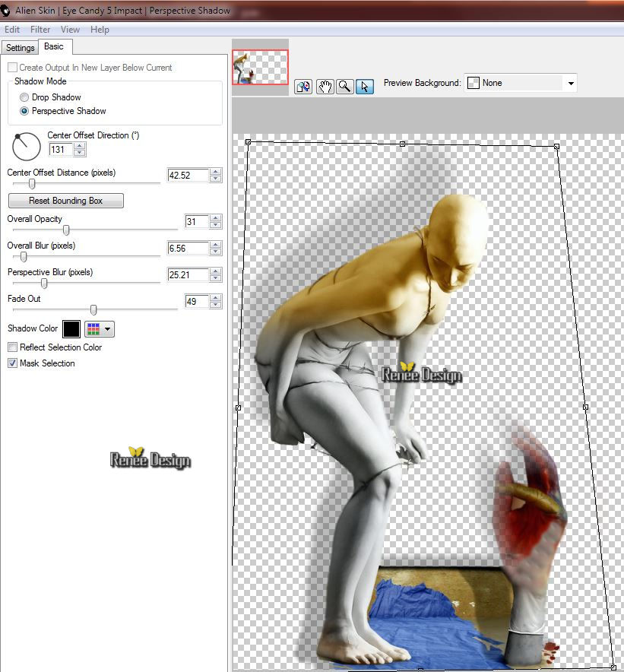Click the Center Offset Distance slider handle

click(x=32, y=184)
